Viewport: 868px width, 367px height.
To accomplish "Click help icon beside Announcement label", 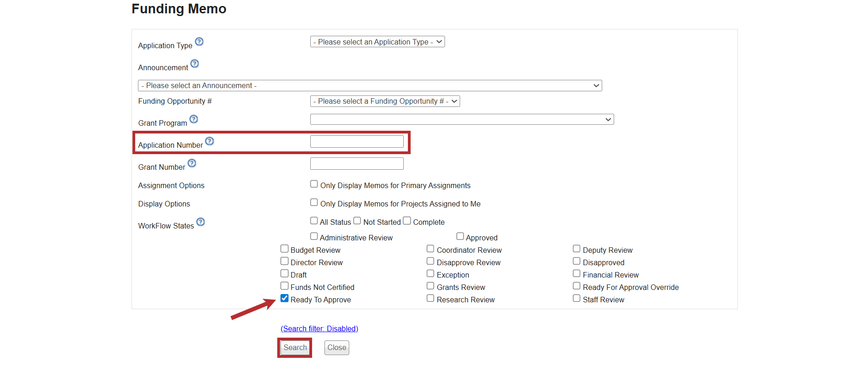I will pyautogui.click(x=195, y=64).
